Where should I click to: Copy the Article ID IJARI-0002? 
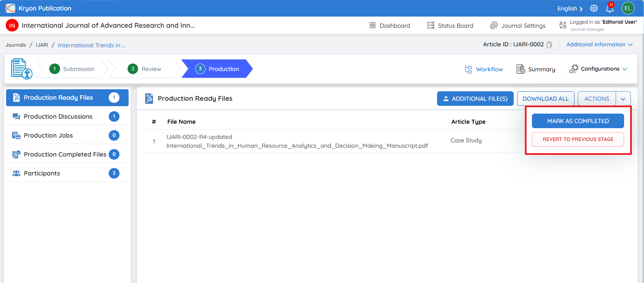[x=549, y=45]
